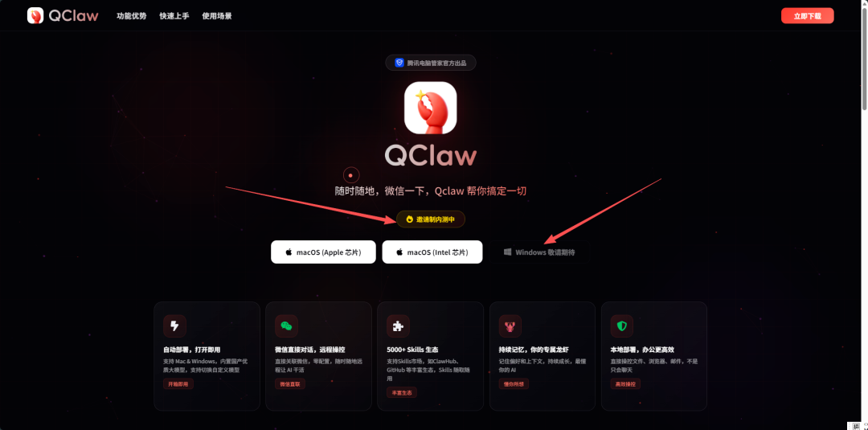868x430 pixels.
Task: Go to the 使用场景 navigation item
Action: (217, 16)
